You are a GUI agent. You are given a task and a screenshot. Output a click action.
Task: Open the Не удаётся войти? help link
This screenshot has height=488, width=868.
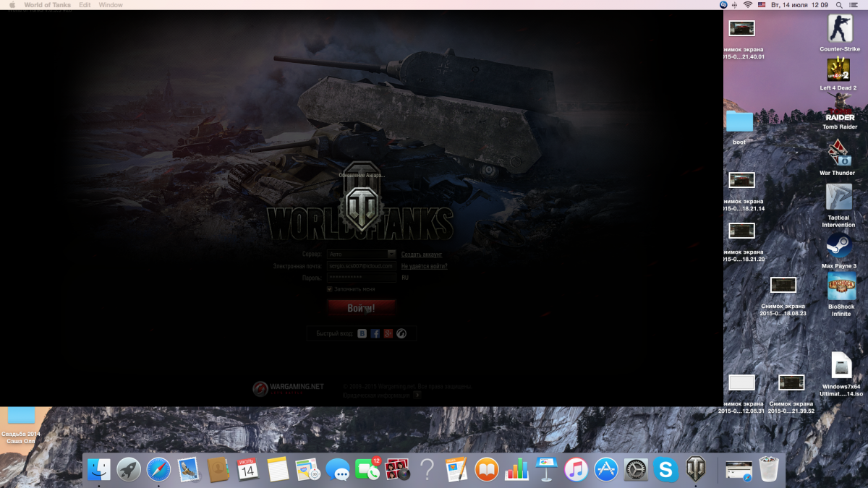point(425,266)
